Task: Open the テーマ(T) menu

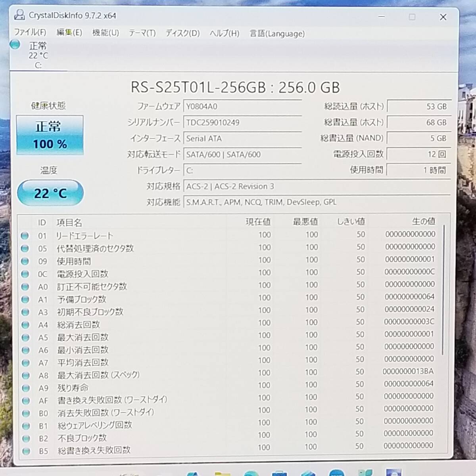Action: pyautogui.click(x=142, y=33)
